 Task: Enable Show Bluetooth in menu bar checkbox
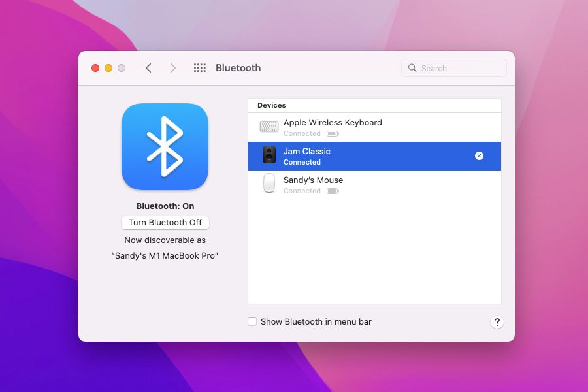252,321
